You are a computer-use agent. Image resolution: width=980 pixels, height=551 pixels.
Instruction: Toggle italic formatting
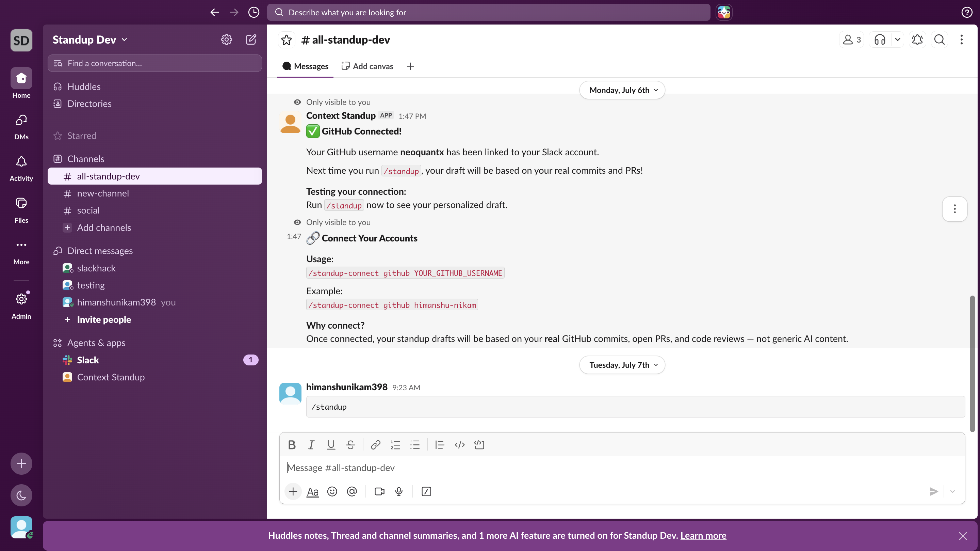tap(311, 445)
